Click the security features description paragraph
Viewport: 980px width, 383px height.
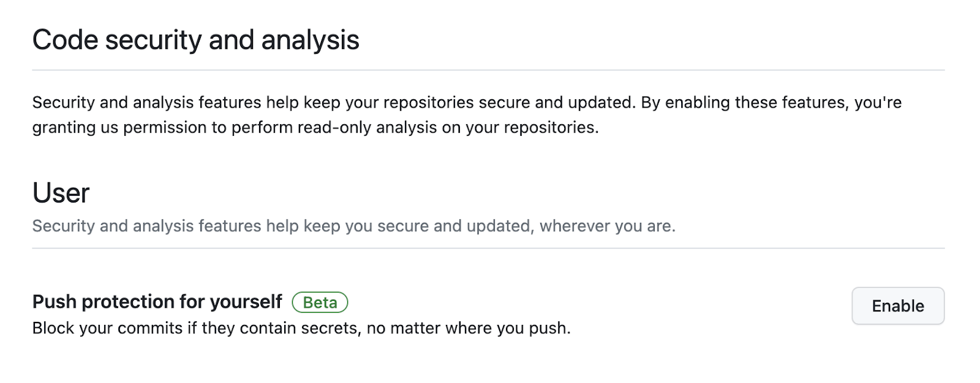pos(466,115)
